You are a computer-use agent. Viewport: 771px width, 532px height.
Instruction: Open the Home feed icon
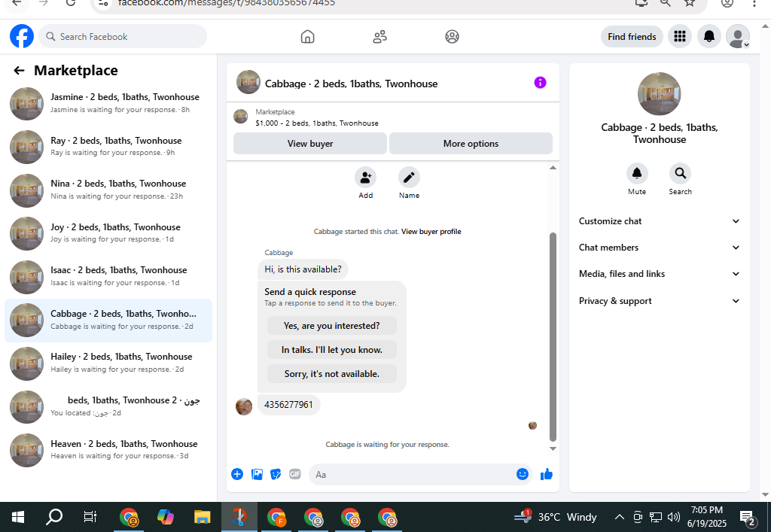coord(307,36)
